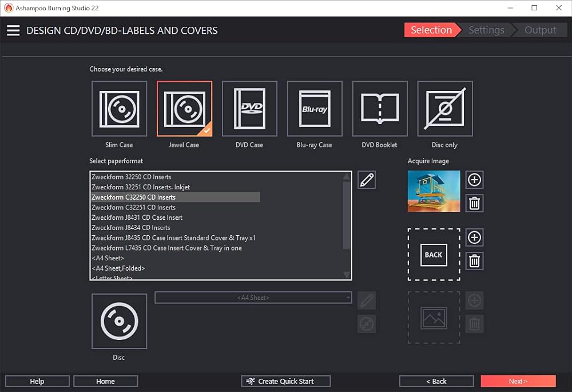Switch to the Settings step tab
Viewport: 572px width, 392px height.
486,30
